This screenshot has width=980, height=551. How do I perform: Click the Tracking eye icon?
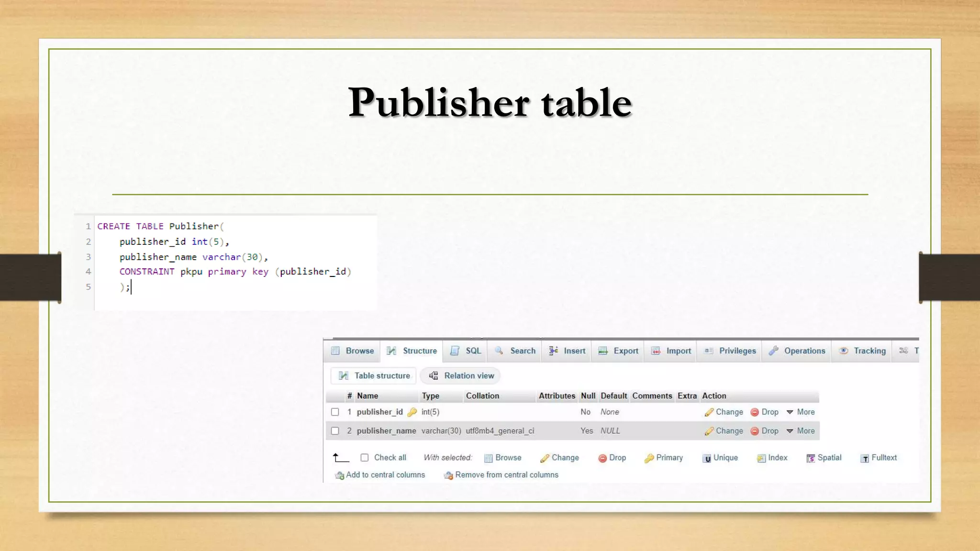coord(844,351)
